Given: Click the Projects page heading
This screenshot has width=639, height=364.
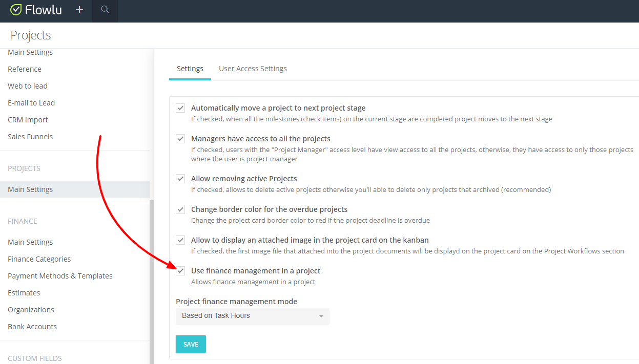Looking at the screenshot, I should [31, 35].
